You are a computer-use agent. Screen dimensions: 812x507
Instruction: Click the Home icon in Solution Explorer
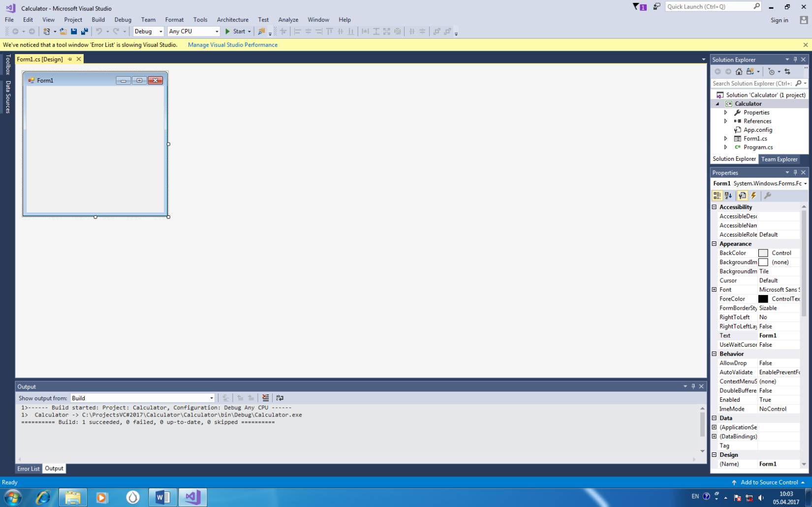coord(739,72)
